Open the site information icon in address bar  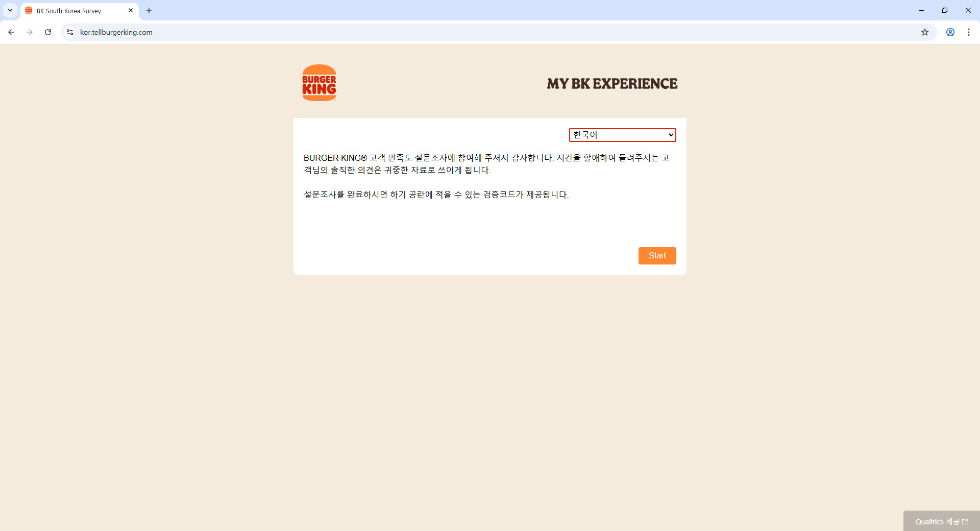coord(70,32)
